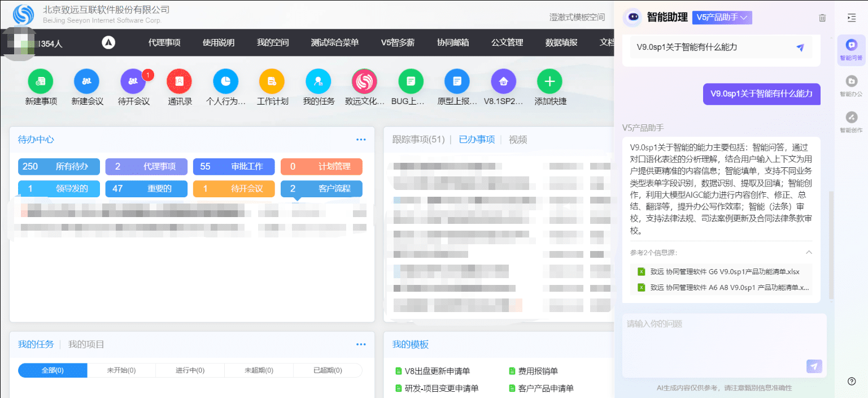Open the 通讯录 address book icon
Image resolution: width=868 pixels, height=398 pixels.
[x=180, y=82]
